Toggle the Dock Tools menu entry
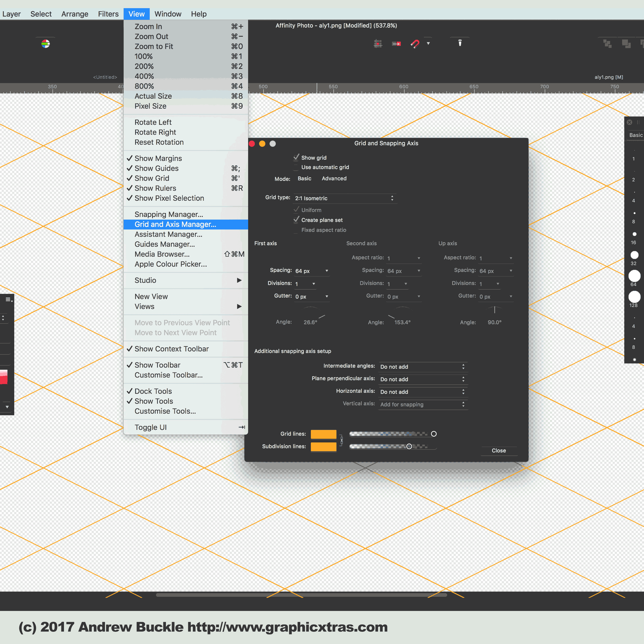The height and width of the screenshot is (644, 644). tap(186, 391)
